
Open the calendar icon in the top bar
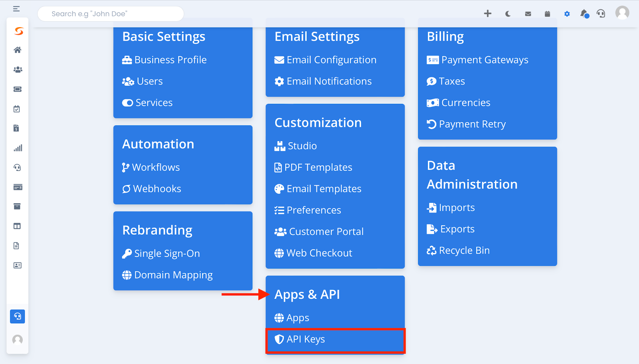pyautogui.click(x=547, y=13)
